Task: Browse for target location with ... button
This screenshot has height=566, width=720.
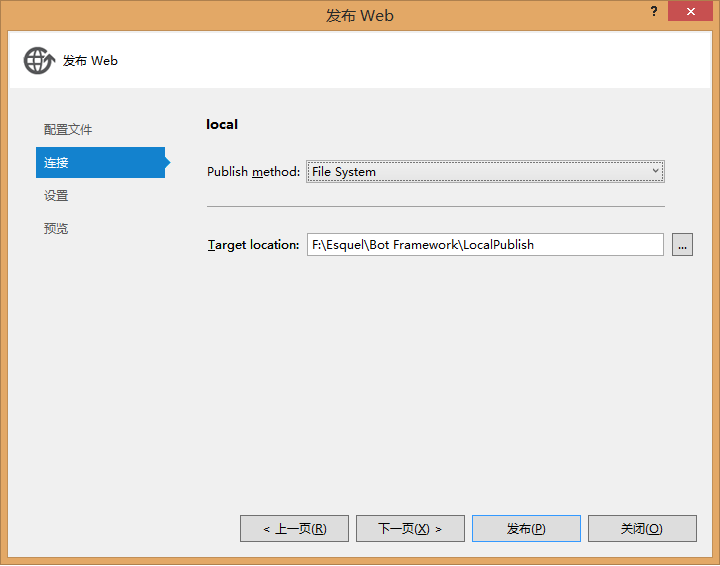Action: click(682, 245)
